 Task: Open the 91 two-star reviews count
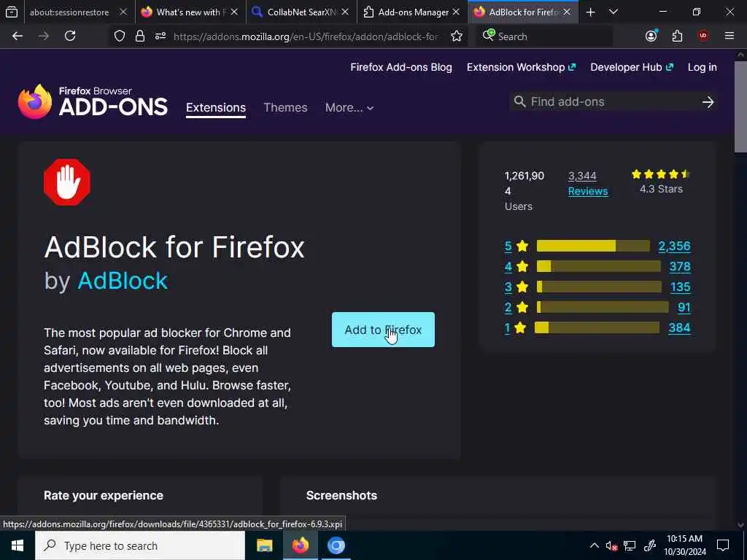point(684,307)
